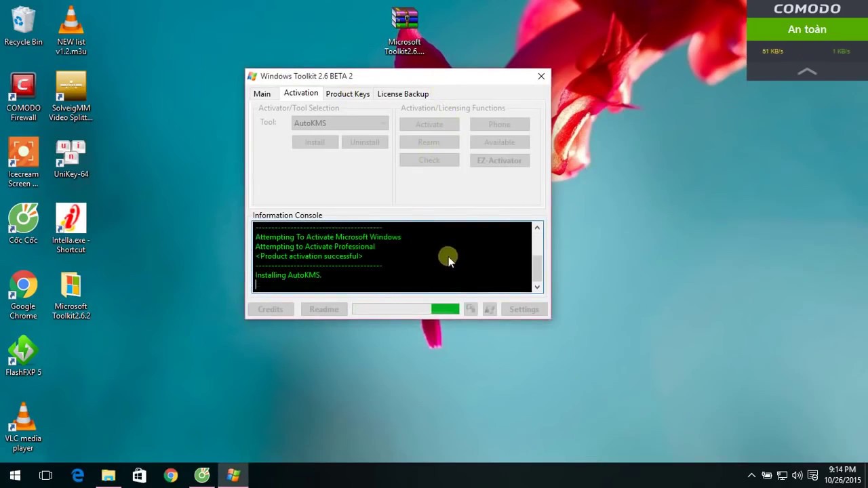Click the Rearm button
The width and height of the screenshot is (868, 488).
click(x=429, y=142)
